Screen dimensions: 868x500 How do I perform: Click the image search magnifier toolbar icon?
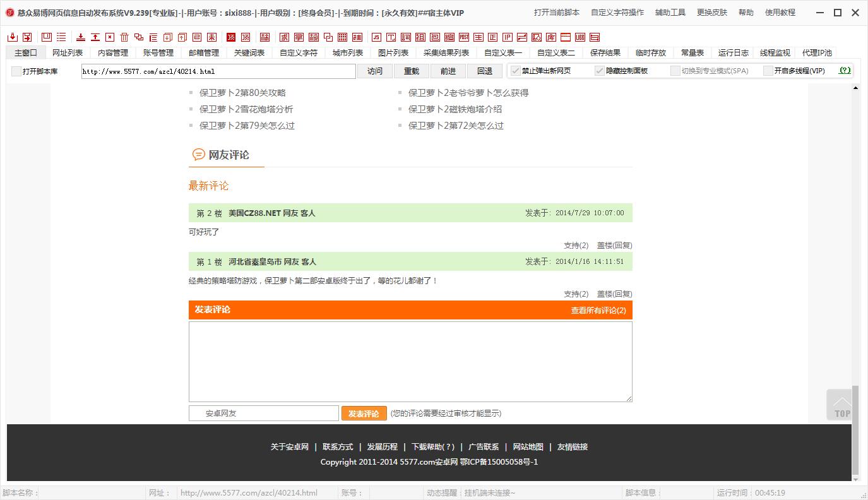[x=537, y=37]
